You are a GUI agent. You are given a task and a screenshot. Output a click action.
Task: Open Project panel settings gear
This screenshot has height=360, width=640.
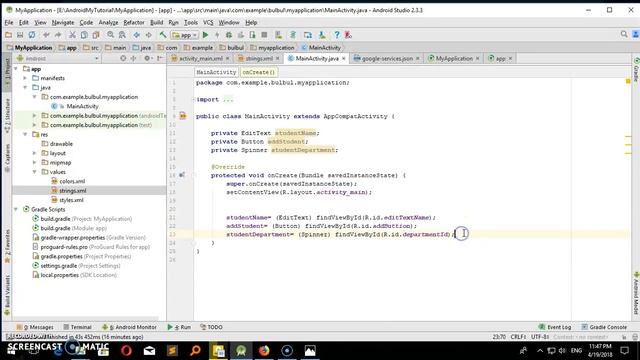click(x=147, y=58)
